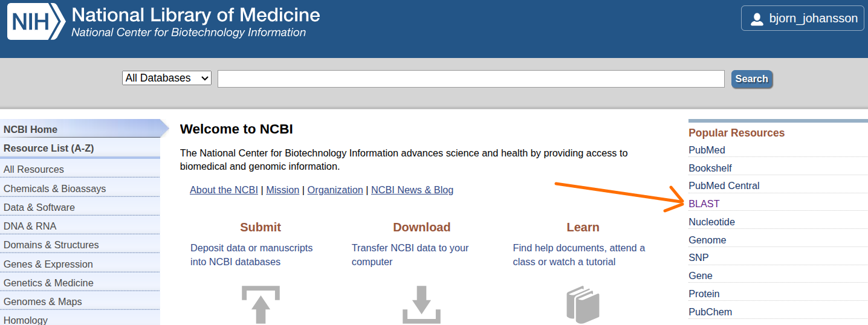Open the NCBI News & Blog link
The height and width of the screenshot is (325, 868).
412,190
